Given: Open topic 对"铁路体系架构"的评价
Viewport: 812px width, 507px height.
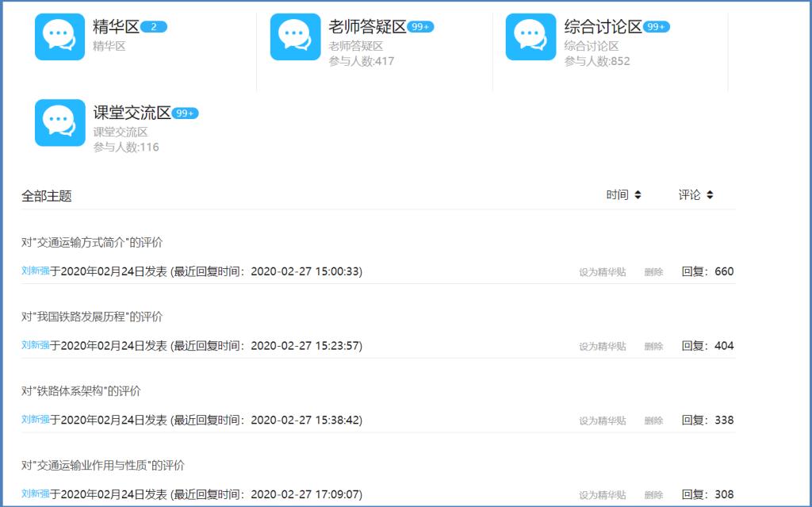Looking at the screenshot, I should (x=81, y=391).
